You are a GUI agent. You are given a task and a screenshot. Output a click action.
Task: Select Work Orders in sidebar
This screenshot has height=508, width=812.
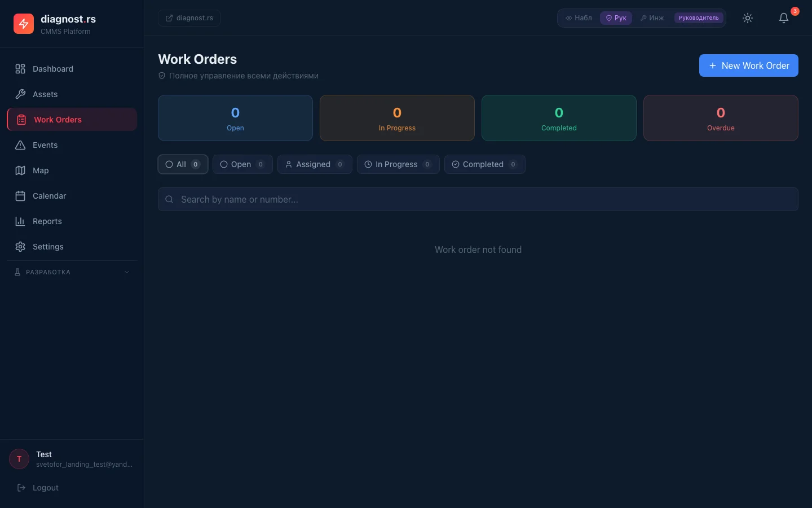click(x=72, y=120)
